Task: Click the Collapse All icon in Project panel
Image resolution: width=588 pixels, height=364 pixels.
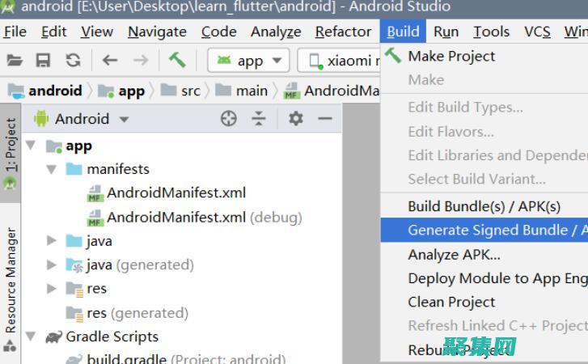Action: point(258,119)
